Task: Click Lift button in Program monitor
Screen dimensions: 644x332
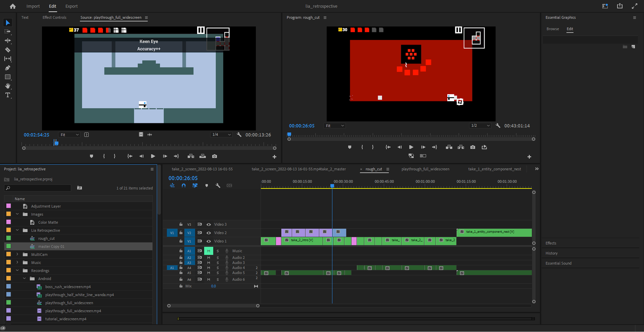Action: pyautogui.click(x=449, y=147)
